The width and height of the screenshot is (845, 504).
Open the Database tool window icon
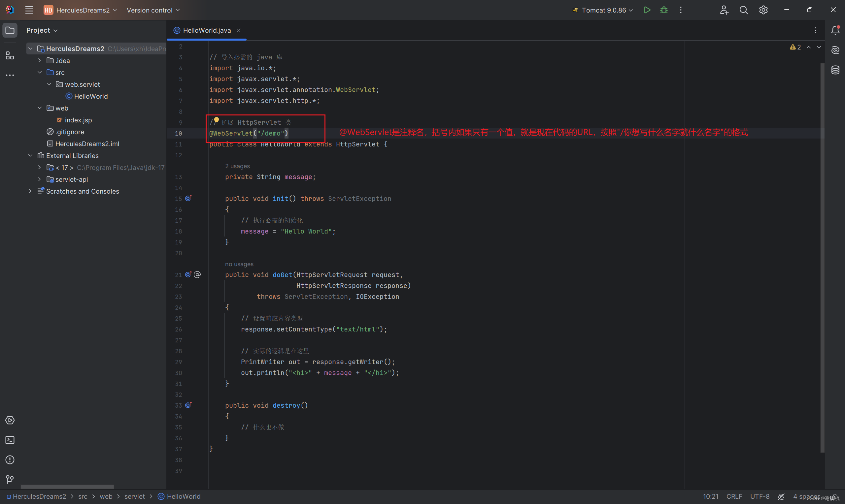[835, 70]
